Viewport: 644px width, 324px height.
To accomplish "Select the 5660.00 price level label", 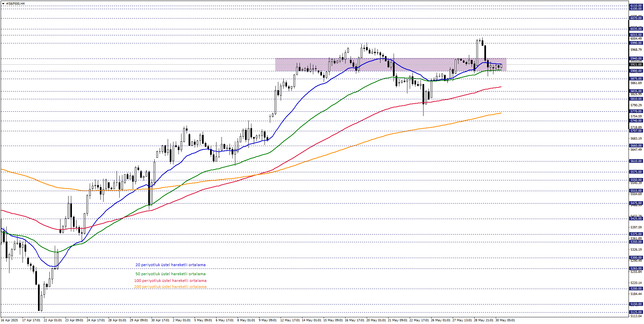I will [x=636, y=146].
